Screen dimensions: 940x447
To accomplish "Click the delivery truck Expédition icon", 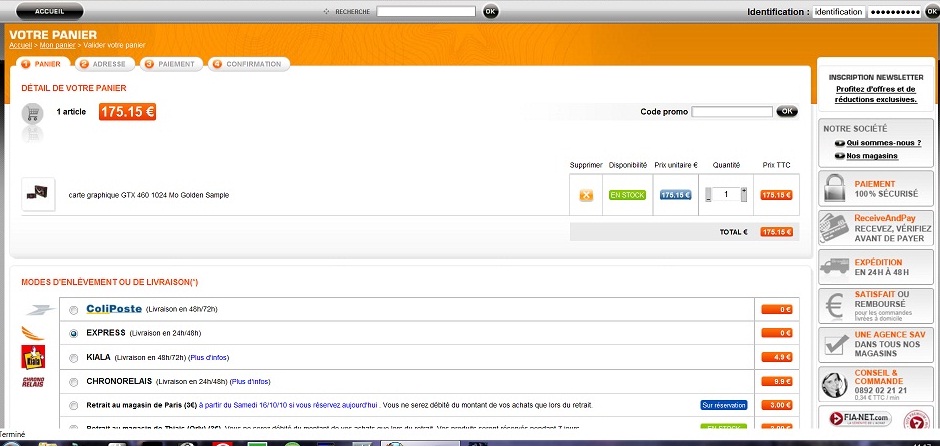I will (x=835, y=267).
